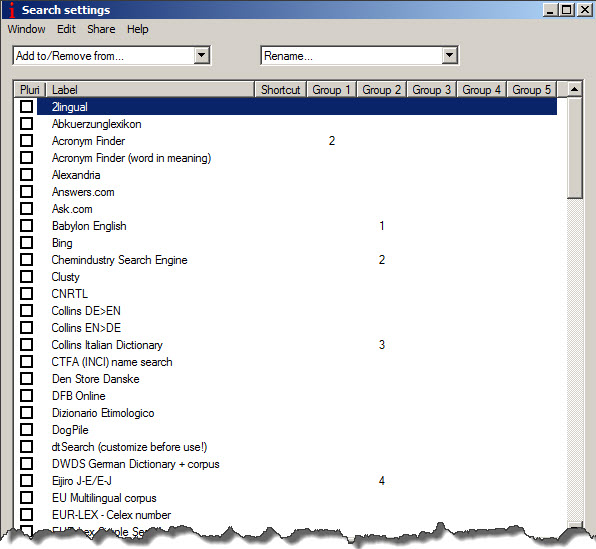This screenshot has height=549, width=596.
Task: Toggle the CTFA (INCI) name search checkbox
Action: pyautogui.click(x=26, y=361)
